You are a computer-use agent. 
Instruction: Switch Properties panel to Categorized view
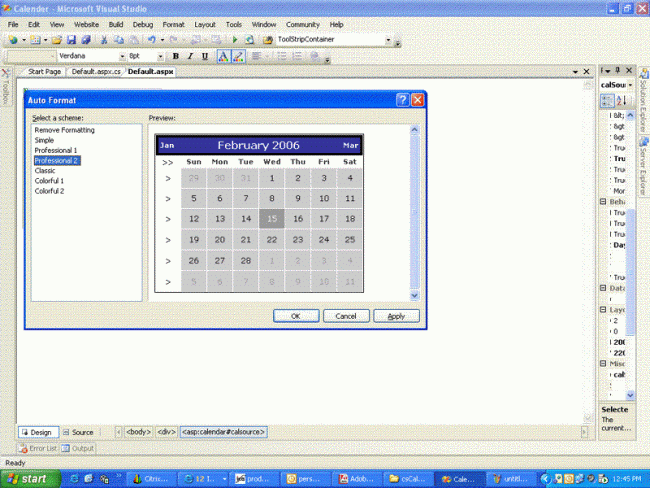[x=607, y=100]
